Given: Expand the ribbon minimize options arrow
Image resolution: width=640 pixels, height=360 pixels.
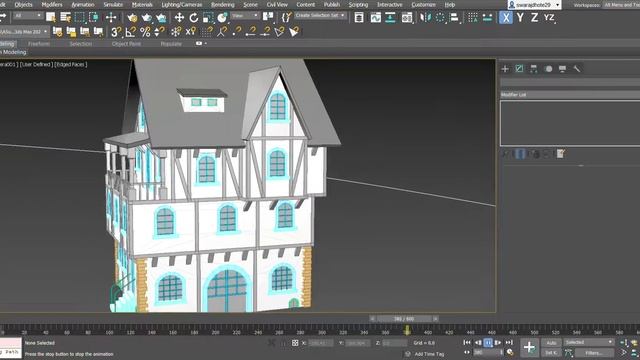Looking at the screenshot, I should [206, 44].
